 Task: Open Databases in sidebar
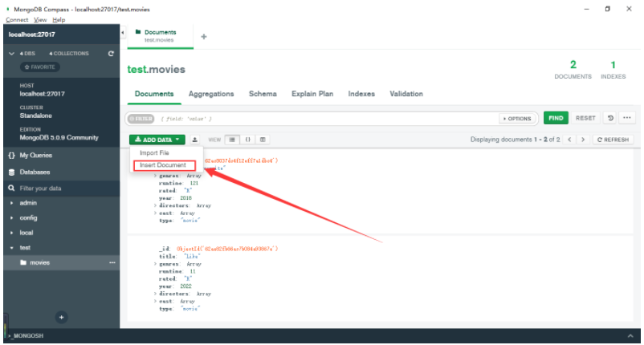click(x=35, y=172)
